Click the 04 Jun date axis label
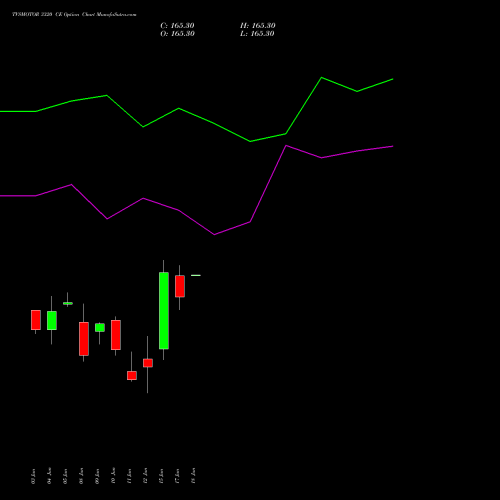This screenshot has width=500, height=500. [x=49, y=476]
